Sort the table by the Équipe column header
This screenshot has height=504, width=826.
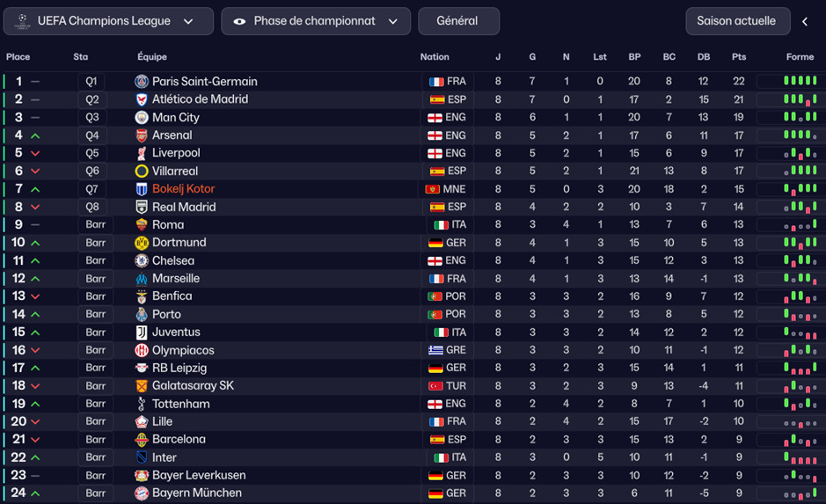pos(152,57)
